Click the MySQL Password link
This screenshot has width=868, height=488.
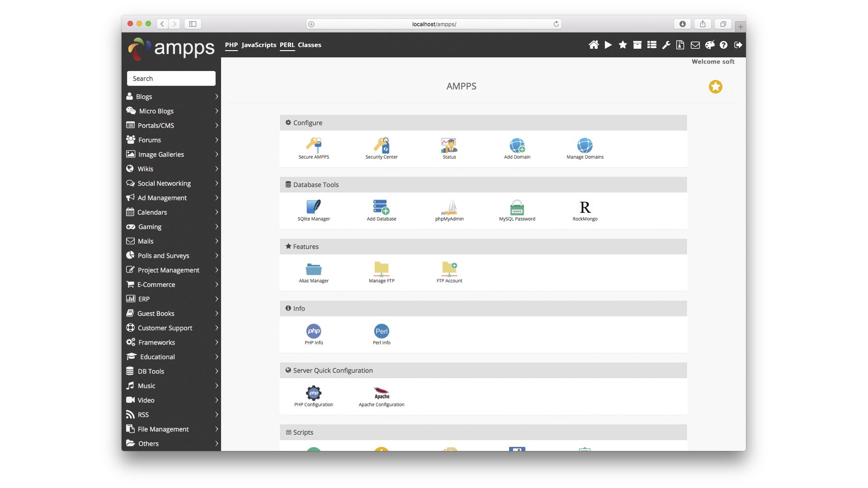point(517,219)
